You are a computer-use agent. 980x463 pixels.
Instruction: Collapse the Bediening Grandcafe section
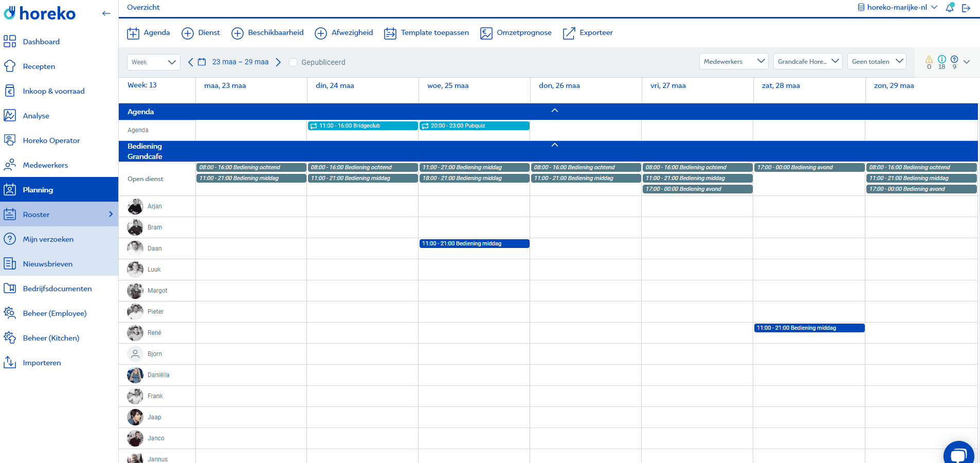pyautogui.click(x=554, y=145)
